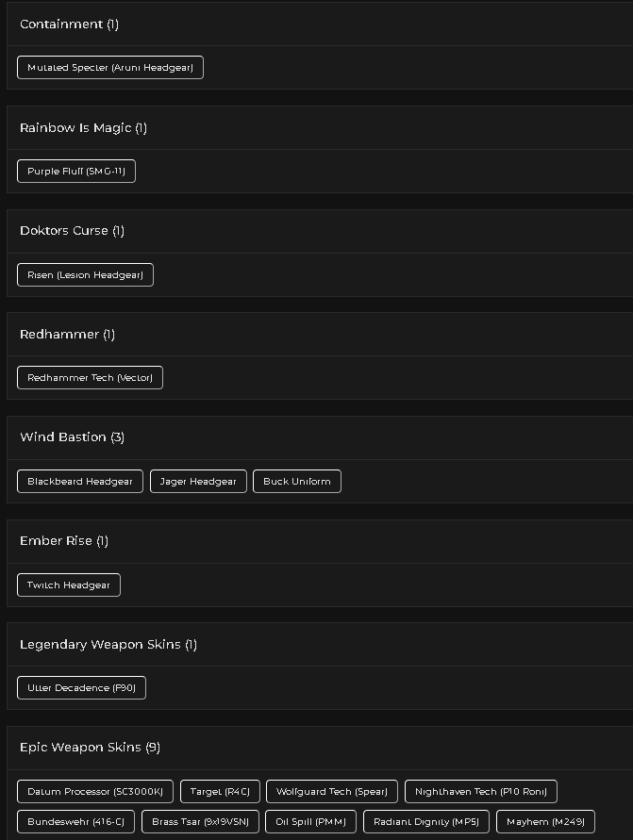Click the Risen (Lesion Headgear) tag
The image size is (633, 840).
click(x=85, y=275)
